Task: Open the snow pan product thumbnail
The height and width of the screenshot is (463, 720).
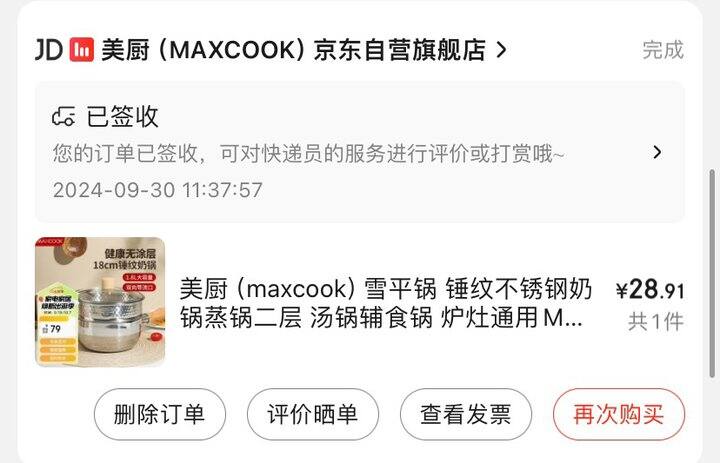Action: tap(100, 302)
